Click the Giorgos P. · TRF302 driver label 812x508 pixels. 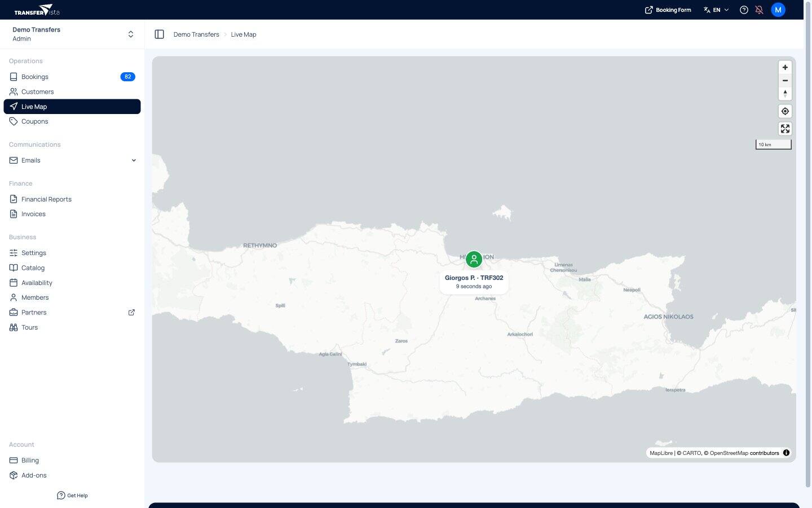pyautogui.click(x=474, y=282)
